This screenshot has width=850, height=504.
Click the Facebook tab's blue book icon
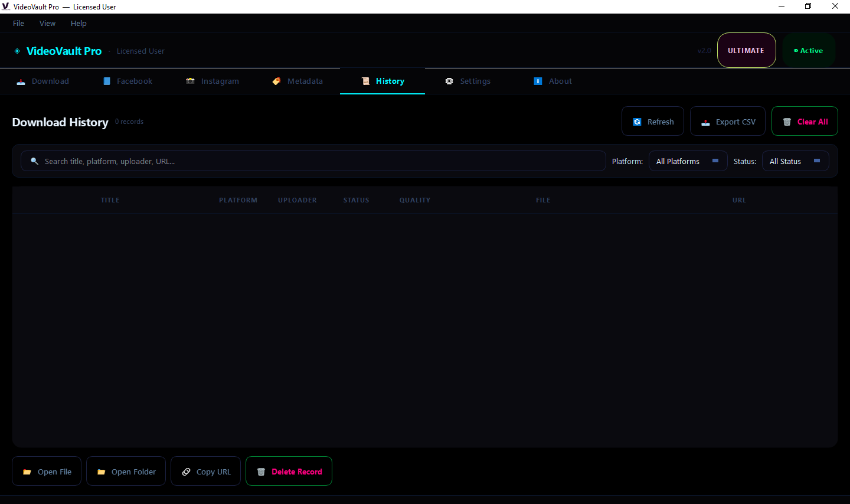coord(107,81)
